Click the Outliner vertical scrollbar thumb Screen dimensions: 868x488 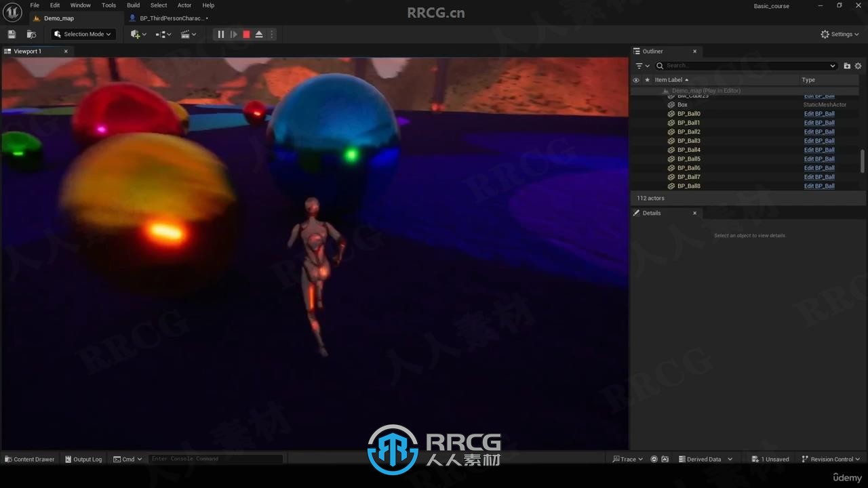pos(863,161)
